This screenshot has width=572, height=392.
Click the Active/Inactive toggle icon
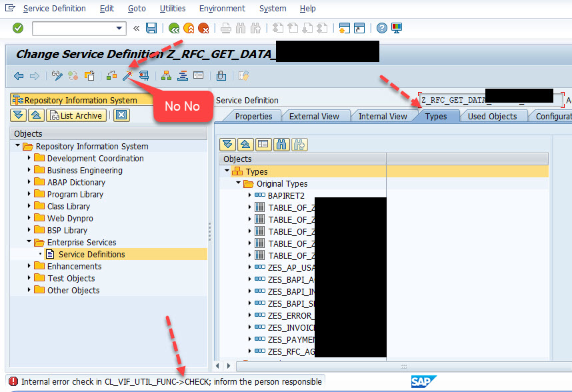[x=73, y=76]
